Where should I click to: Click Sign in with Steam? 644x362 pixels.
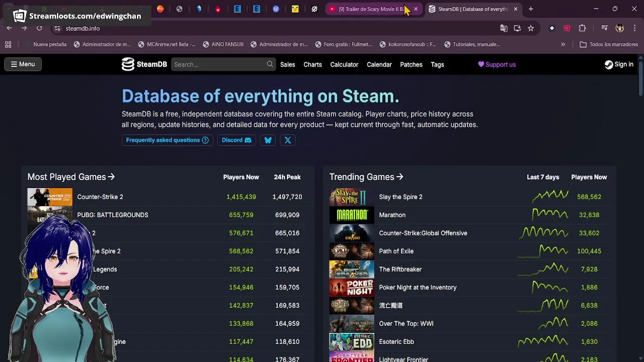point(619,64)
